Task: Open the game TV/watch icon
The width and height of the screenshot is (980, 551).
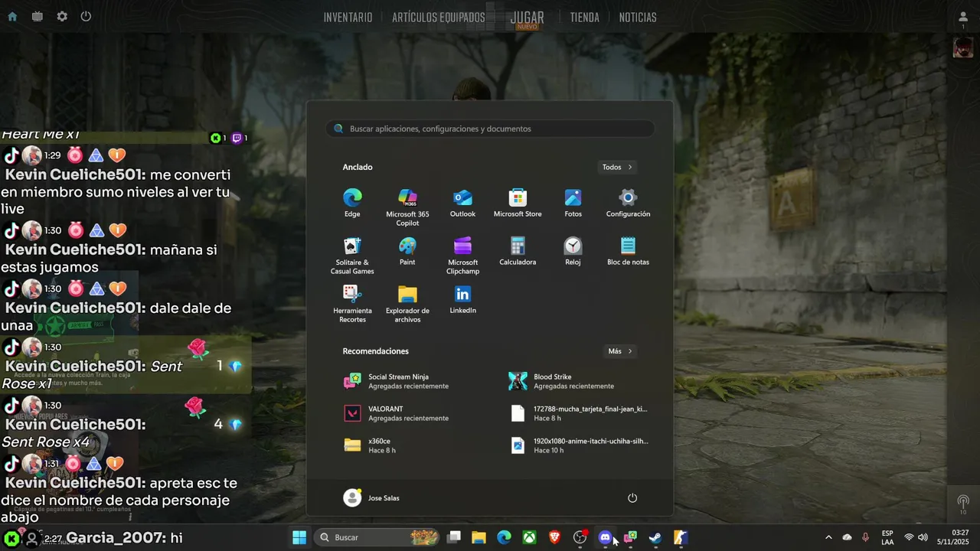Action: [37, 16]
